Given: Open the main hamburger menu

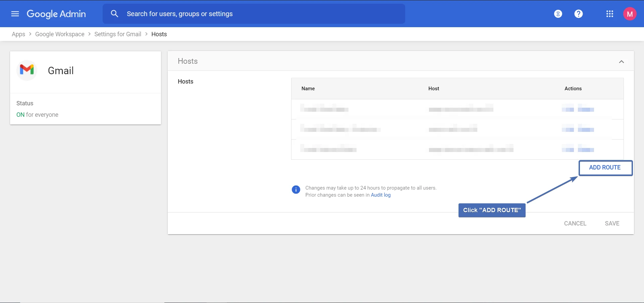Looking at the screenshot, I should pyautogui.click(x=15, y=14).
